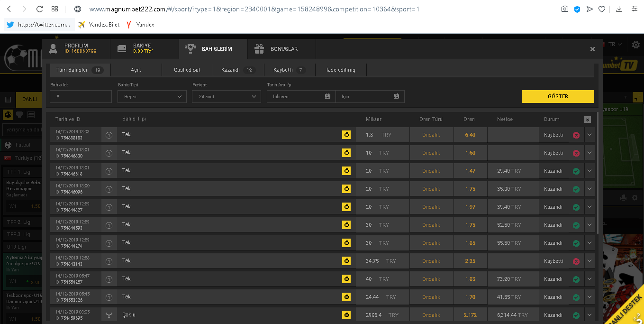Filter bets by Kazandı
The image size is (644, 324).
click(238, 70)
